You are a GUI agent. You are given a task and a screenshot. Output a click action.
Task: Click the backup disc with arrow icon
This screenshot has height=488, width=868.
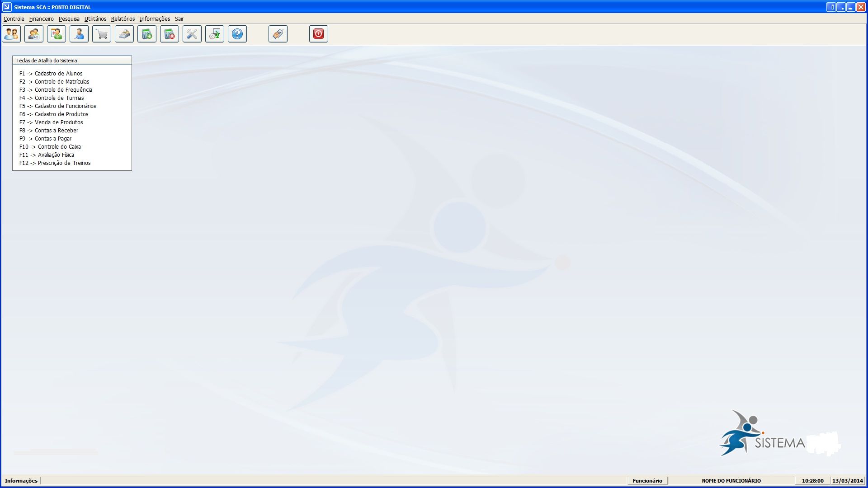tap(215, 34)
